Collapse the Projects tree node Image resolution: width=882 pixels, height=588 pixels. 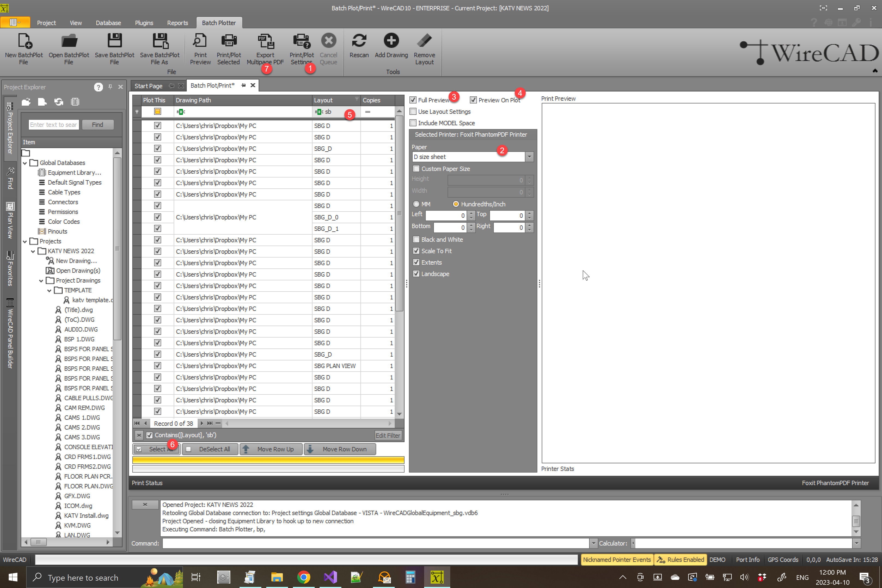(x=25, y=241)
